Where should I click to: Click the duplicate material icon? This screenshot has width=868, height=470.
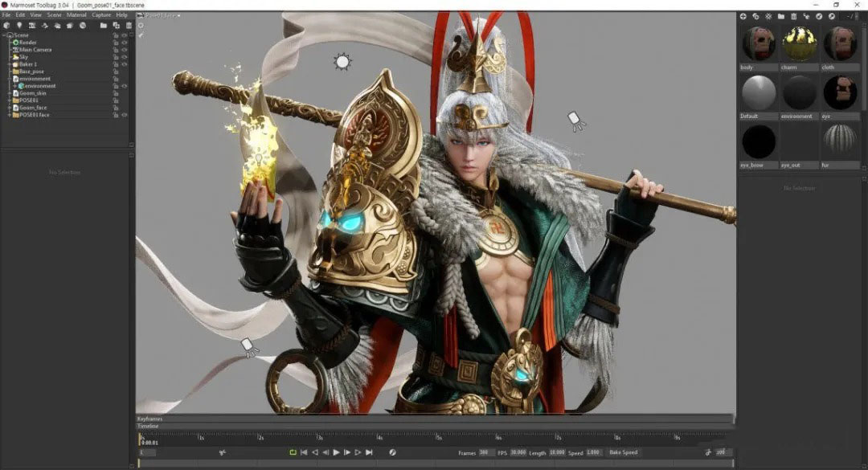tap(756, 16)
